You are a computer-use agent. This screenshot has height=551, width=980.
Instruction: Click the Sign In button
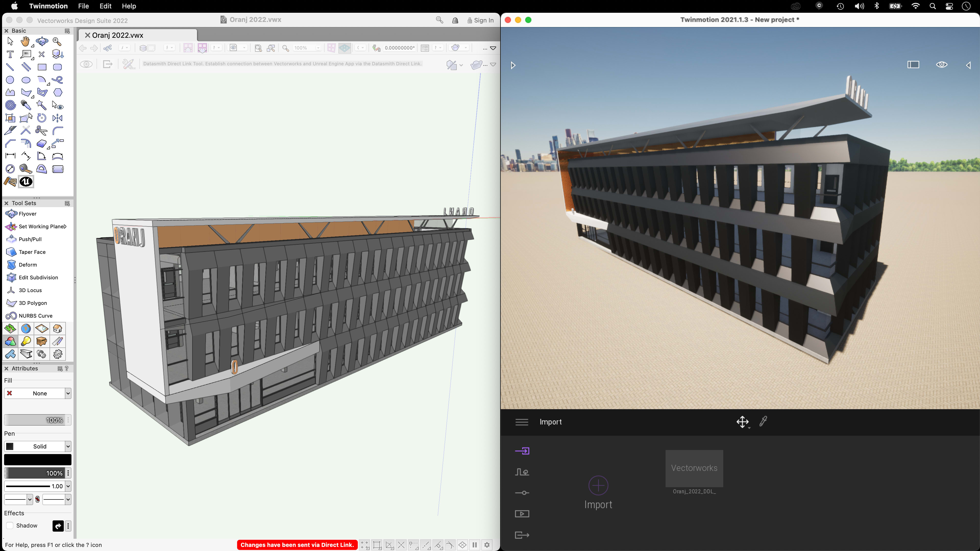[481, 20]
